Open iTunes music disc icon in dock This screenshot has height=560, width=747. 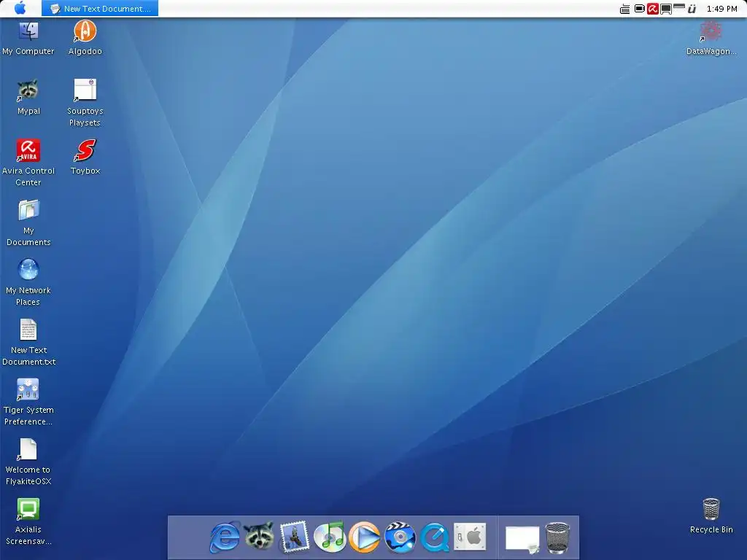coord(330,537)
